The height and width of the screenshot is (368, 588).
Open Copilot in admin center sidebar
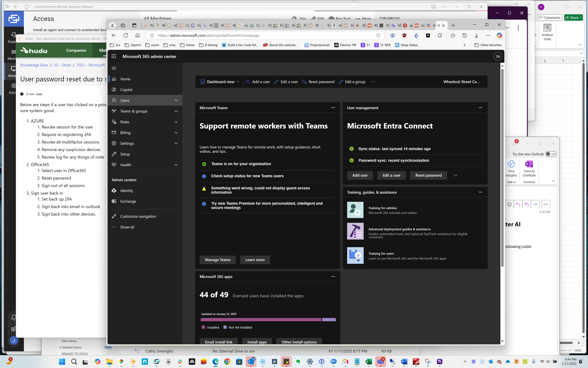[x=145, y=90]
